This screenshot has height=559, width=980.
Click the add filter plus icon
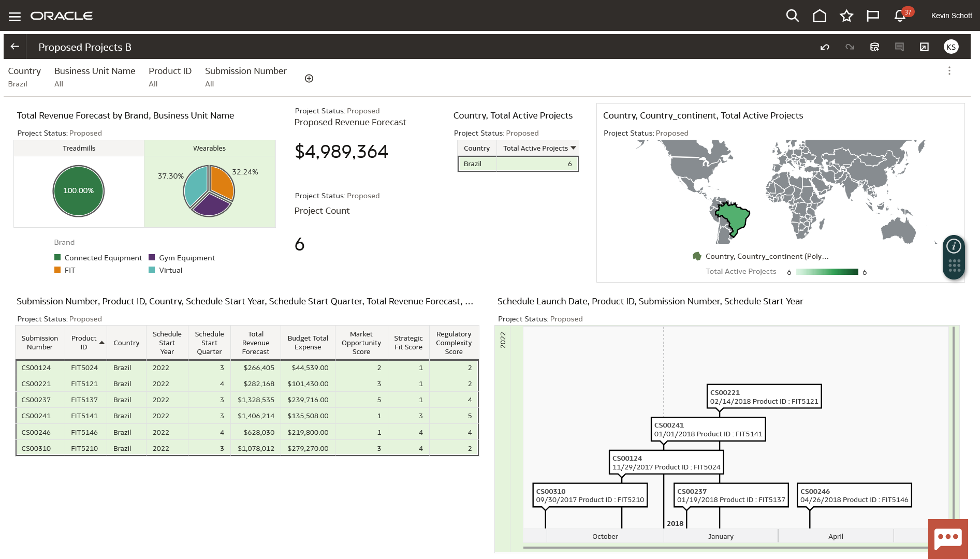[x=309, y=78]
